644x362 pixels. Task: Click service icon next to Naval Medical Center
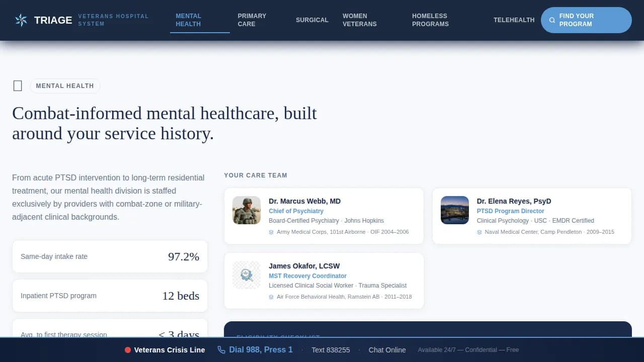pos(479,232)
